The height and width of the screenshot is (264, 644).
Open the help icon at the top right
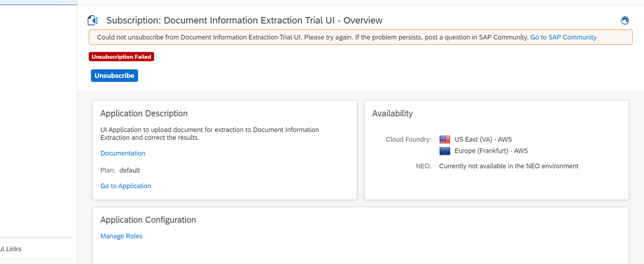tap(625, 20)
